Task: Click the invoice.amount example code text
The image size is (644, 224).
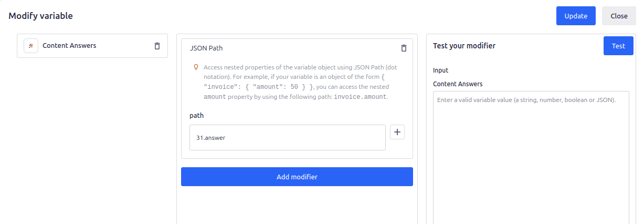Action: [x=360, y=97]
